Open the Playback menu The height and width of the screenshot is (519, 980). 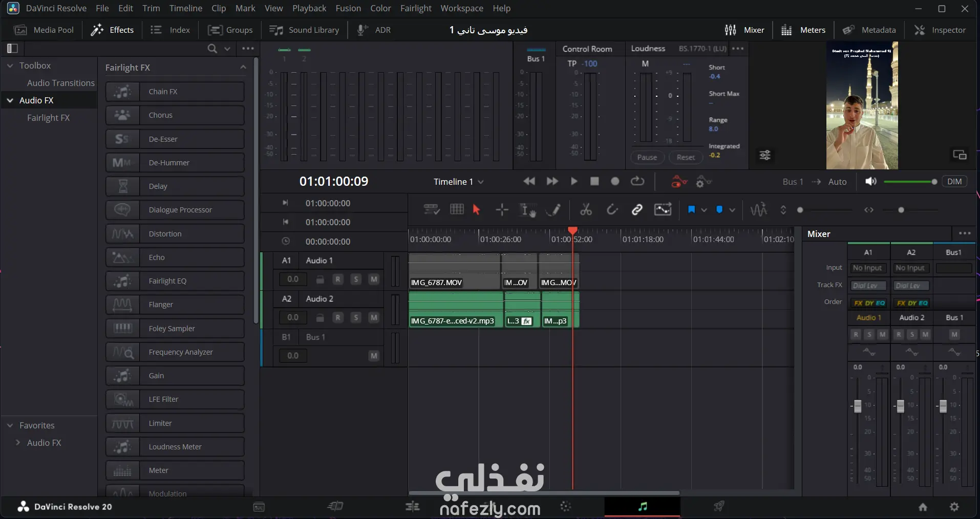(309, 8)
